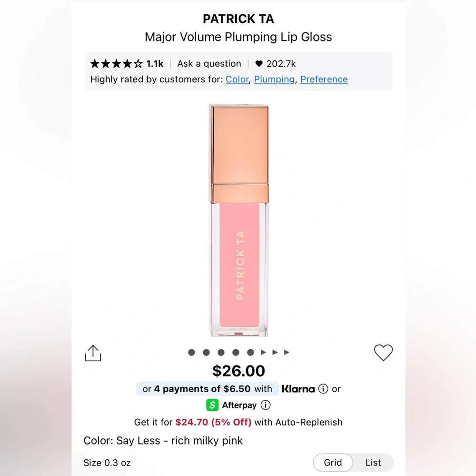Select the first carousel dot
This screenshot has width=476, height=476.
(191, 352)
